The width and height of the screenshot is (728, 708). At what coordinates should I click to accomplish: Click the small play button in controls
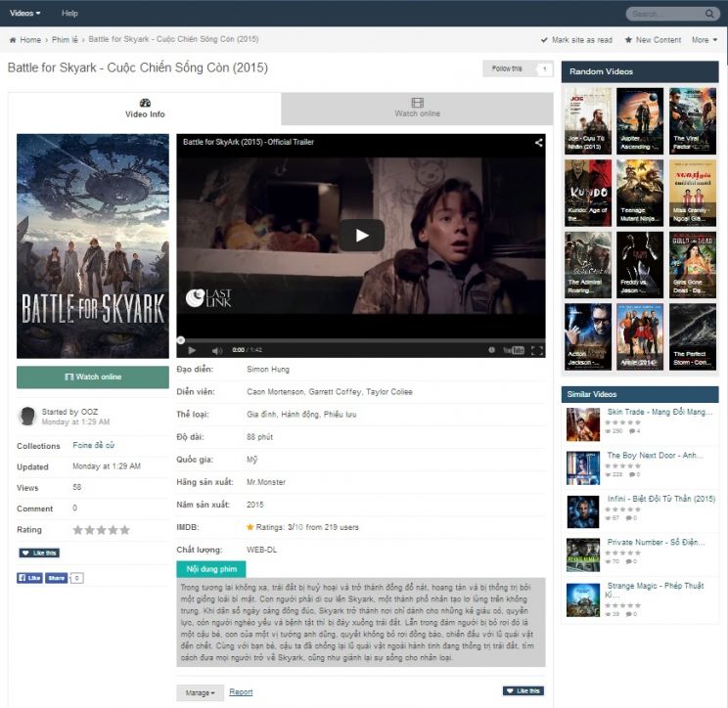(192, 350)
